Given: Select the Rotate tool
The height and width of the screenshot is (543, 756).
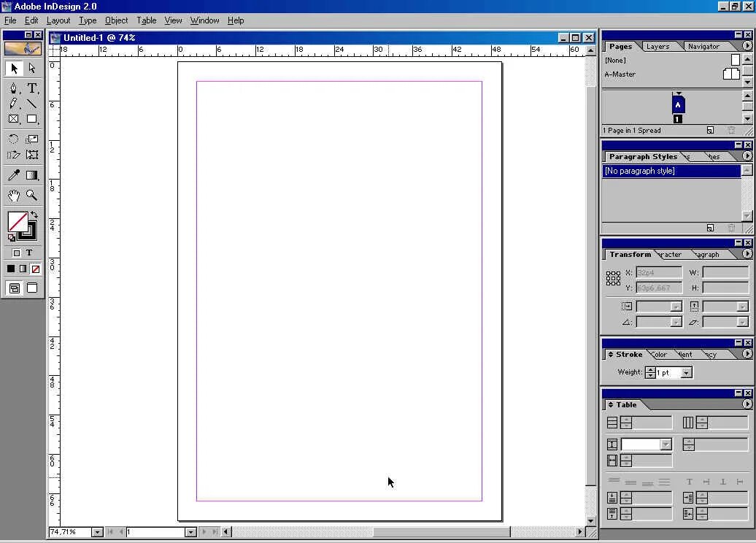Looking at the screenshot, I should pos(13,139).
